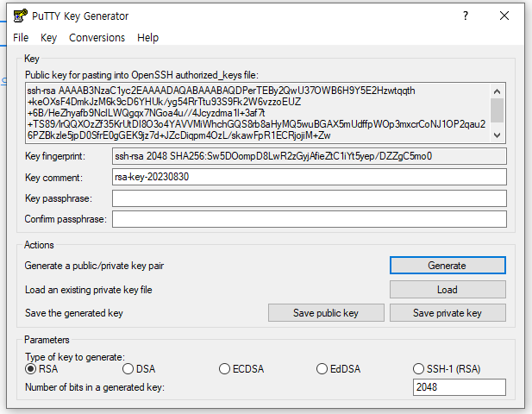Click the Load button
The height and width of the screenshot is (414, 532).
click(x=448, y=290)
